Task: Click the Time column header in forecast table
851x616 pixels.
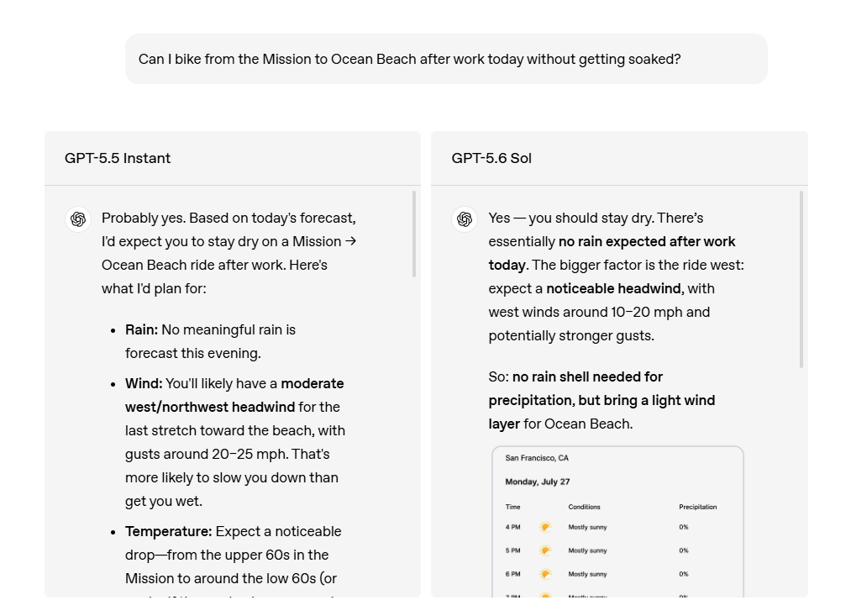Action: pyautogui.click(x=513, y=507)
